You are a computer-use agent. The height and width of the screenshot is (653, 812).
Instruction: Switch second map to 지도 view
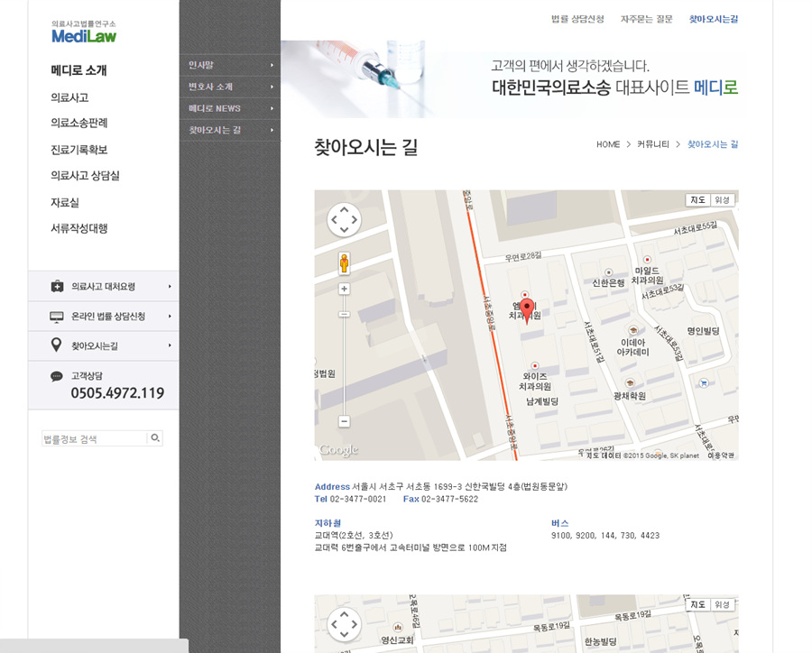point(697,604)
